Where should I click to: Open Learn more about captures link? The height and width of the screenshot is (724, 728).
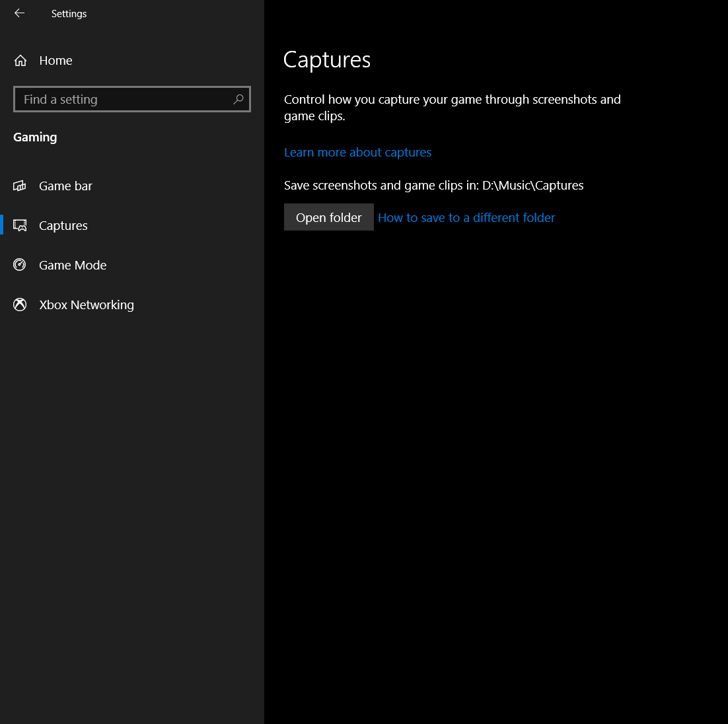coord(357,153)
